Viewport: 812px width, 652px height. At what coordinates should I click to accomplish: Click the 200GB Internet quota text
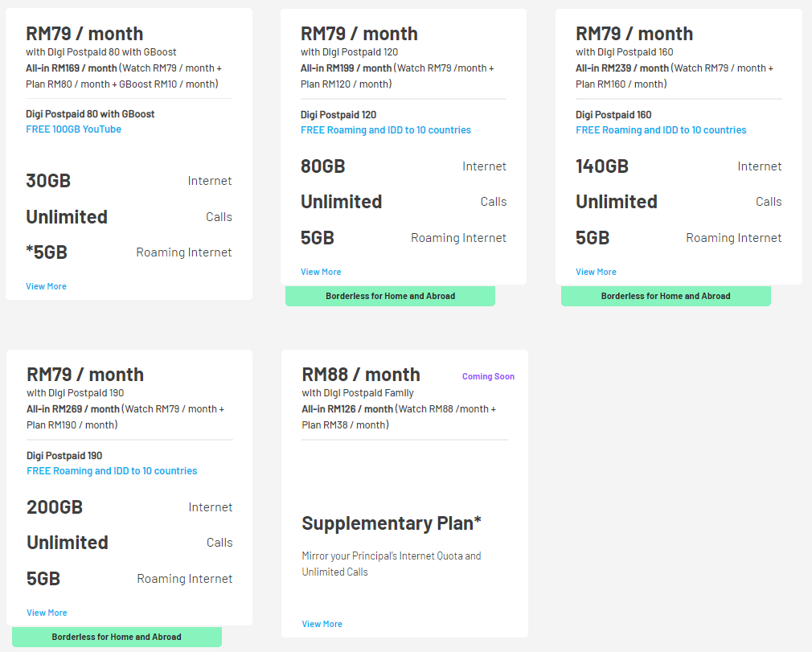(x=55, y=507)
